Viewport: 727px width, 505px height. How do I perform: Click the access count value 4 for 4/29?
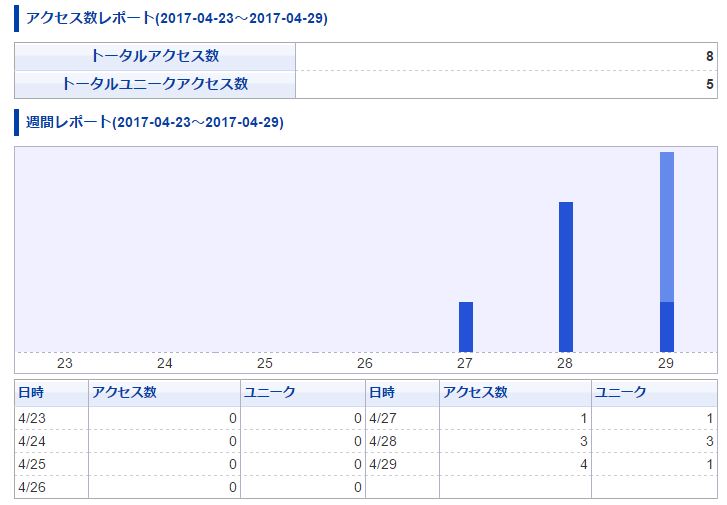[x=584, y=464]
